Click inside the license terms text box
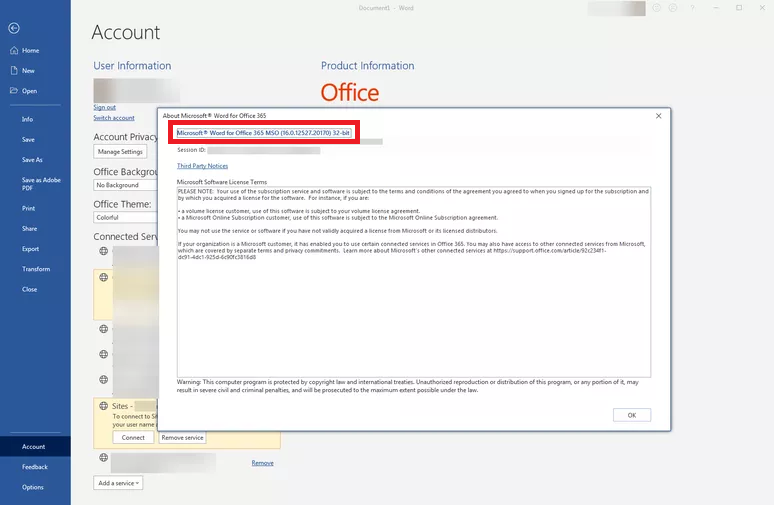Viewport: 774px width, 505px height. (414, 282)
